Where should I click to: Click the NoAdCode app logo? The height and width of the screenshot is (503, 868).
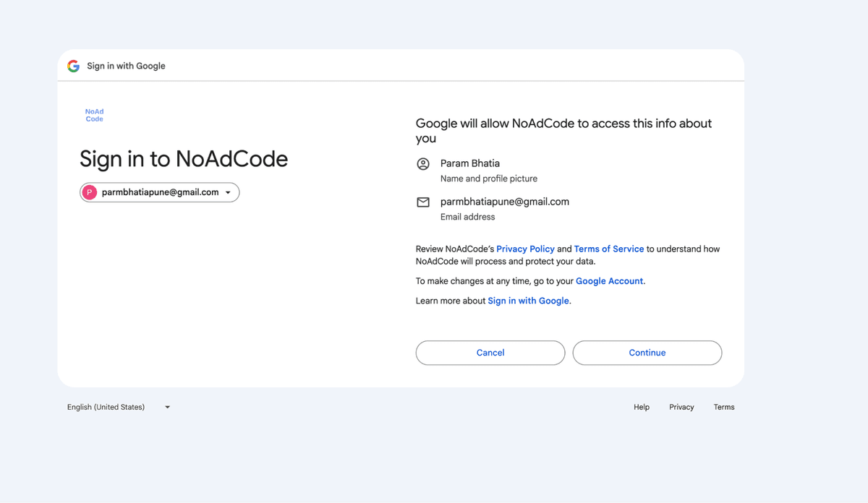click(x=94, y=116)
